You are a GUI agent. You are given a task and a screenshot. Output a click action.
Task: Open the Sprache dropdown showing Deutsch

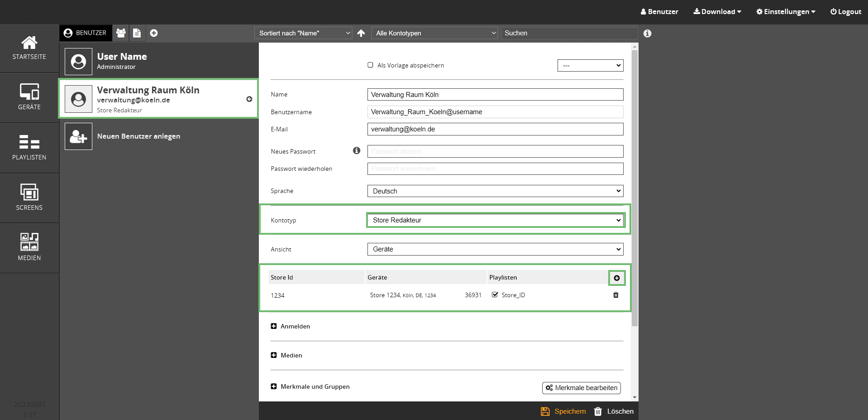tap(495, 191)
